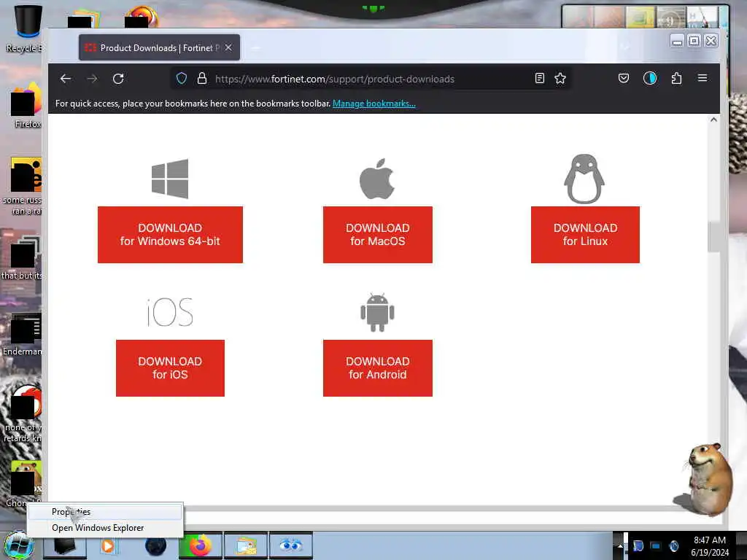This screenshot has height=560, width=747.
Task: Select the Firefox desktop shortcut
Action: [26, 105]
